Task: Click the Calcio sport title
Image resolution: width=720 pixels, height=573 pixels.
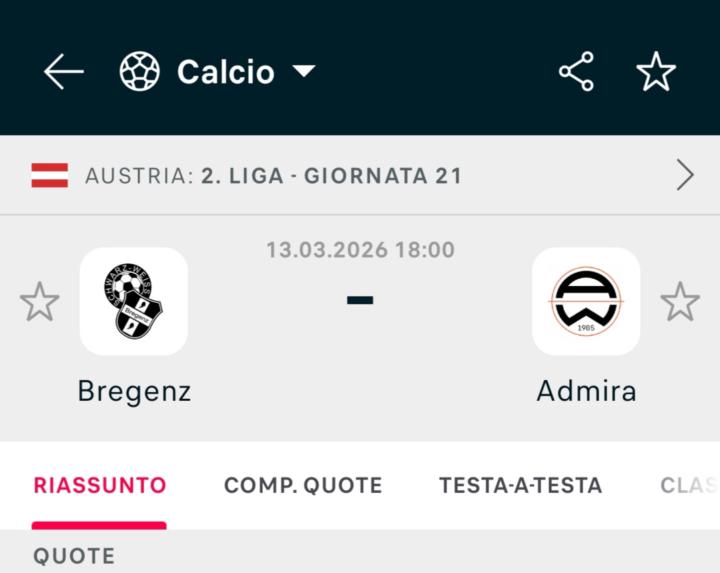Action: pos(225,72)
